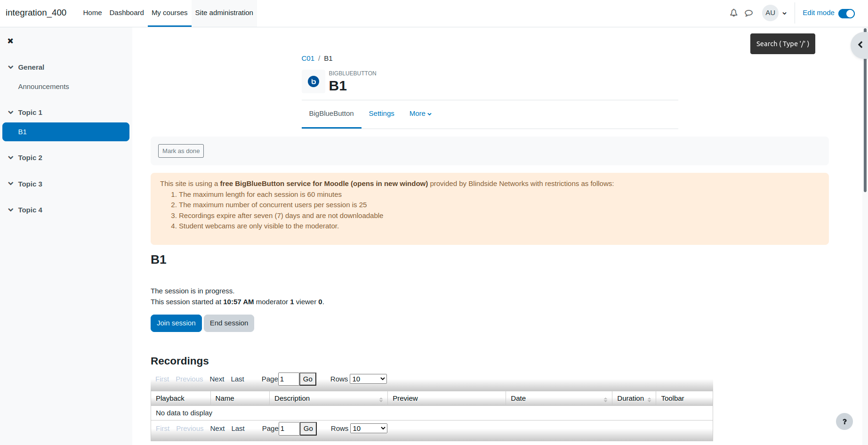Screen dimensions: 868x445
Task: Open the user menu dropdown arrow
Action: (x=784, y=13)
